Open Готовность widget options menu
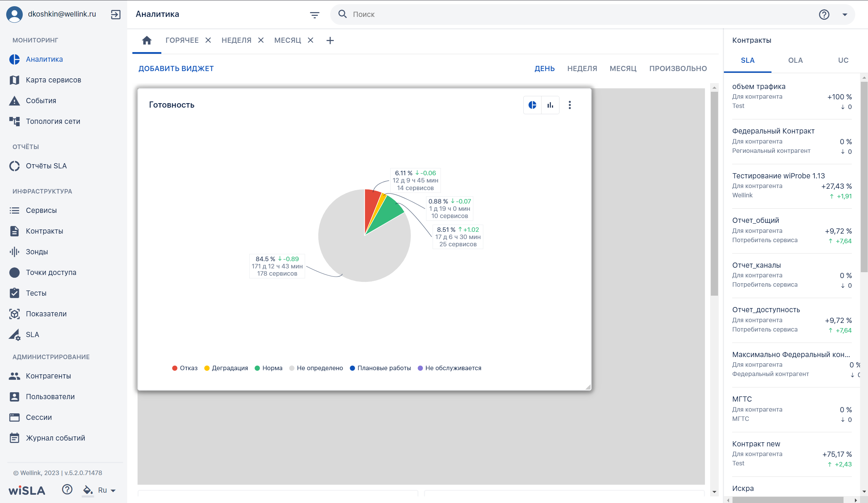Image resolution: width=868 pixels, height=503 pixels. pos(569,105)
